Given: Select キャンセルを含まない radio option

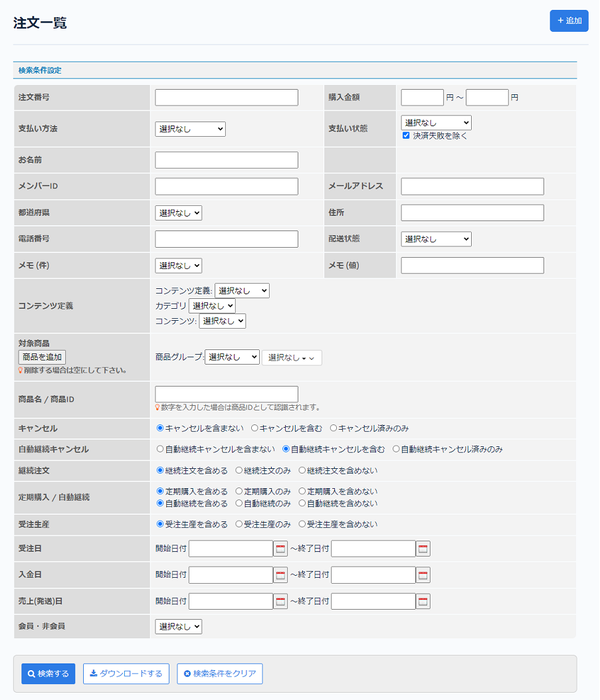Looking at the screenshot, I should 160,428.
